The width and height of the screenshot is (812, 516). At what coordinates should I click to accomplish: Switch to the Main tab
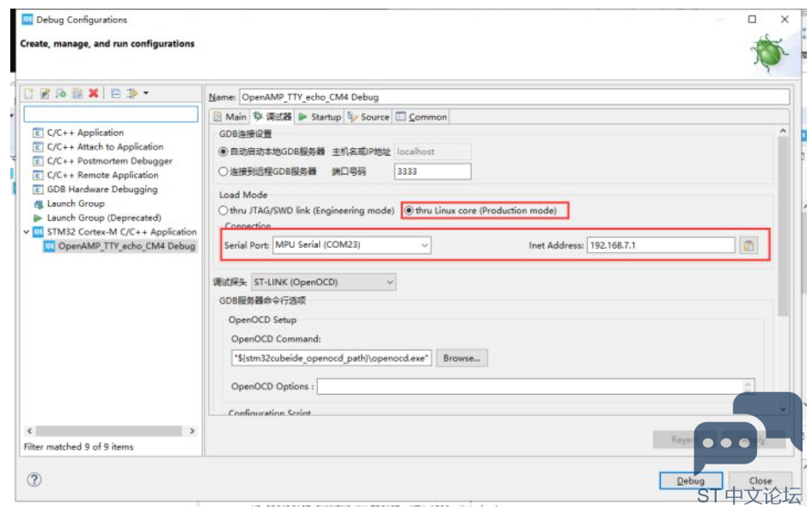(x=229, y=117)
